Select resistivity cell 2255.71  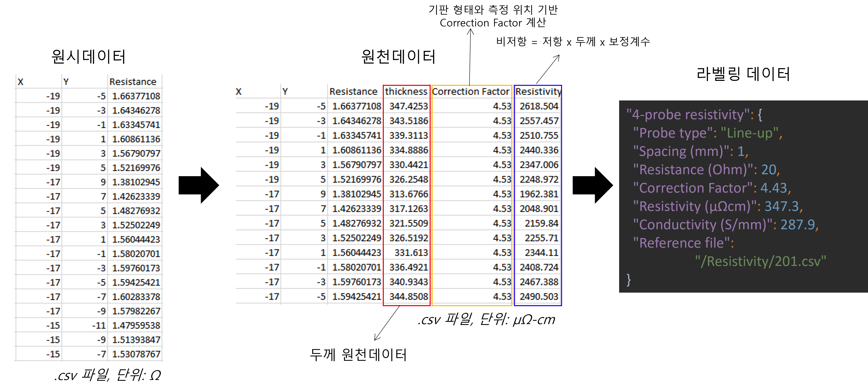(541, 238)
